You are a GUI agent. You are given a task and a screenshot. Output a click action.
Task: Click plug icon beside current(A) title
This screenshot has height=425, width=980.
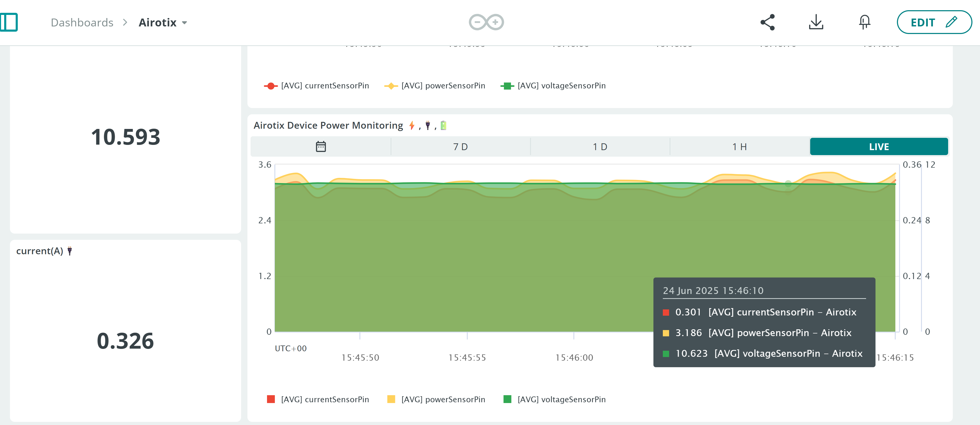69,251
